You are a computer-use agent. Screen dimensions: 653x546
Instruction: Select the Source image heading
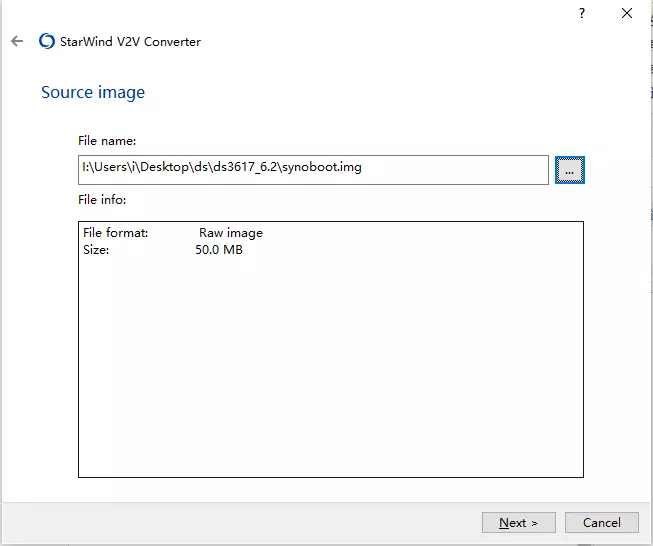(x=93, y=92)
